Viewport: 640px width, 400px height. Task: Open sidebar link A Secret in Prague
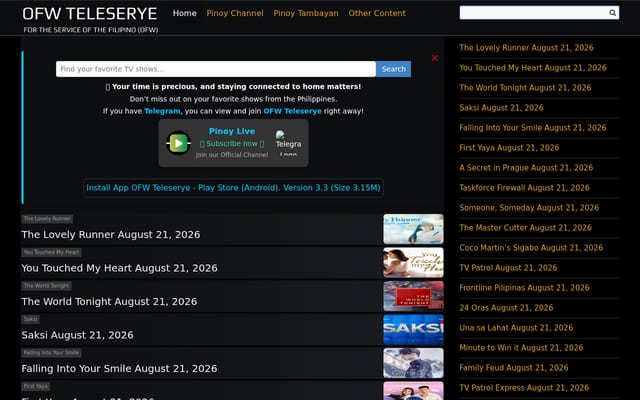[x=526, y=168]
